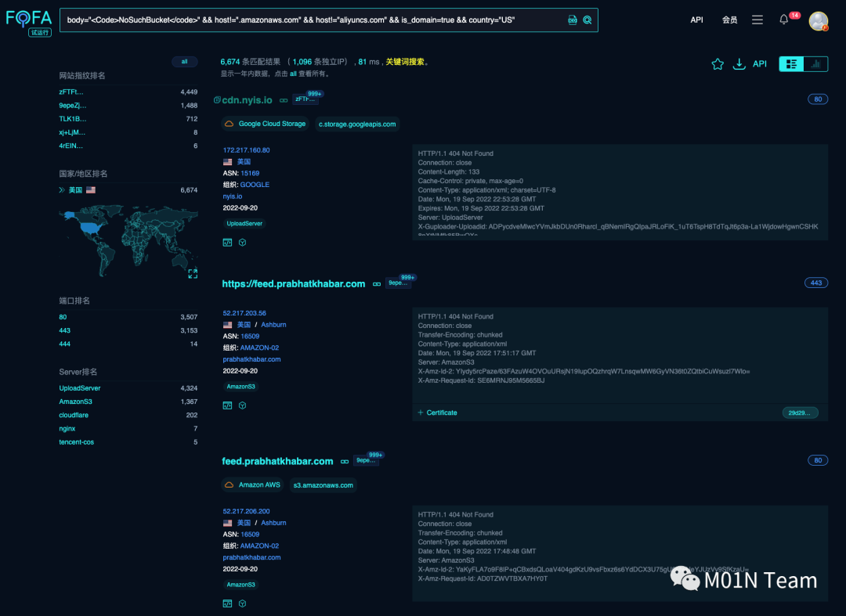Screen dimensions: 846x616
Task: Open feed.prabhatkhabar.com port 80 result link
Action: (277, 461)
